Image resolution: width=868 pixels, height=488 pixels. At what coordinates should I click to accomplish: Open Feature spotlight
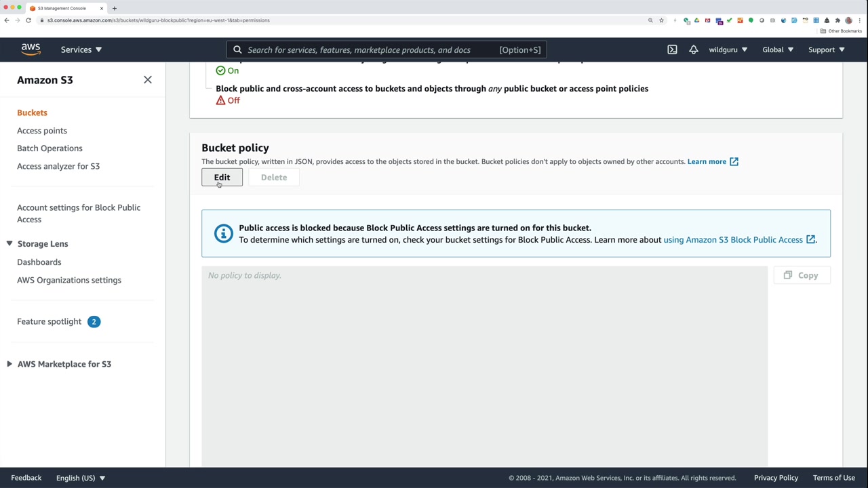pyautogui.click(x=49, y=321)
